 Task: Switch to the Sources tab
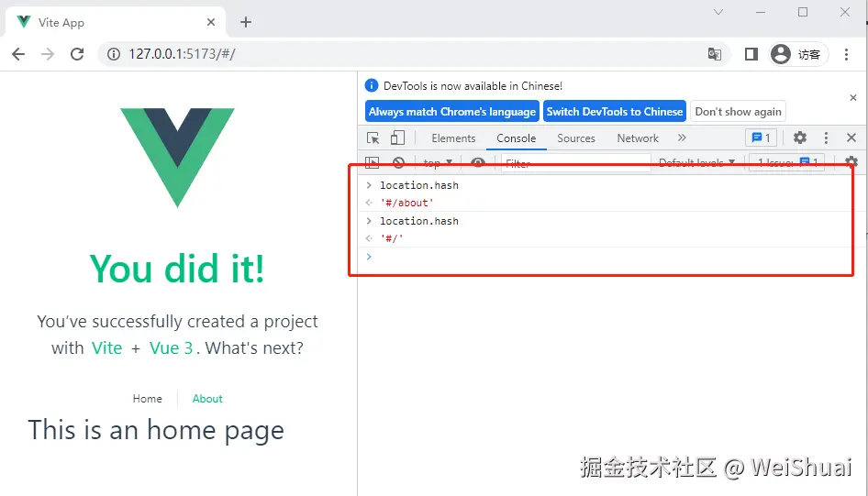point(575,138)
